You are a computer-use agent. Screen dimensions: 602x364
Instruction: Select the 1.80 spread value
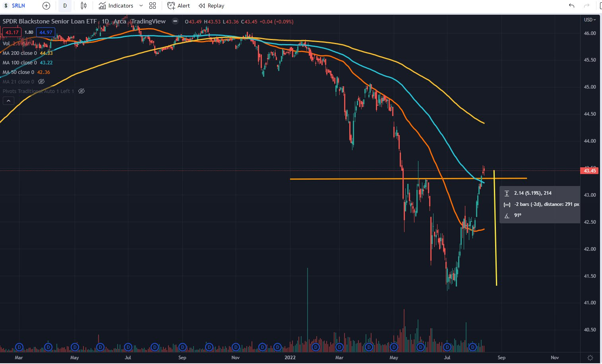[29, 33]
